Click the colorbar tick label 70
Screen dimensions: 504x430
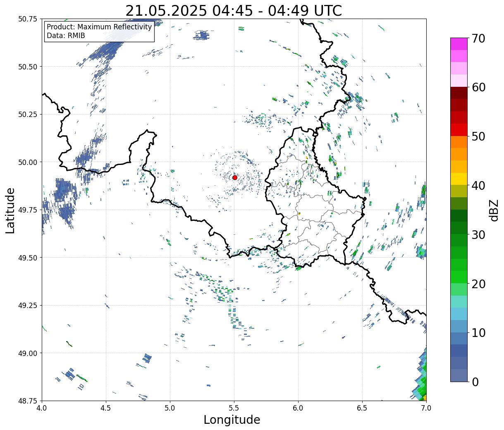click(x=478, y=38)
